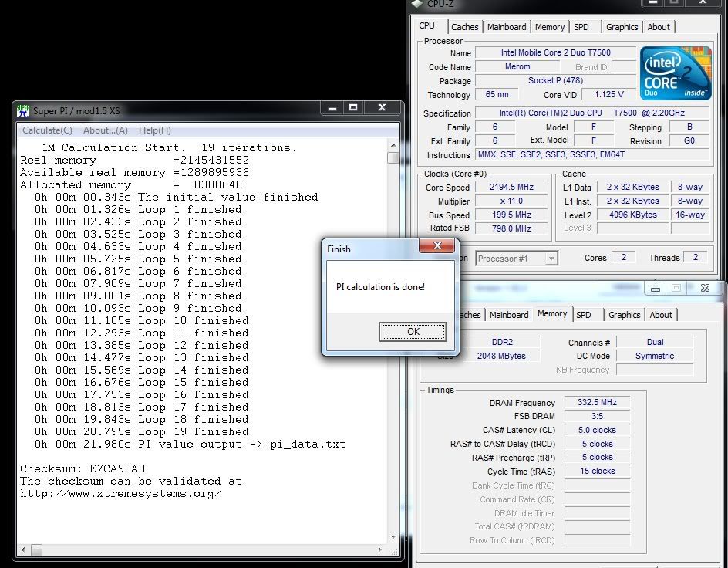Click the Super PI horizontal scrollbar right arrow
The width and height of the screenshot is (728, 568).
[x=380, y=550]
